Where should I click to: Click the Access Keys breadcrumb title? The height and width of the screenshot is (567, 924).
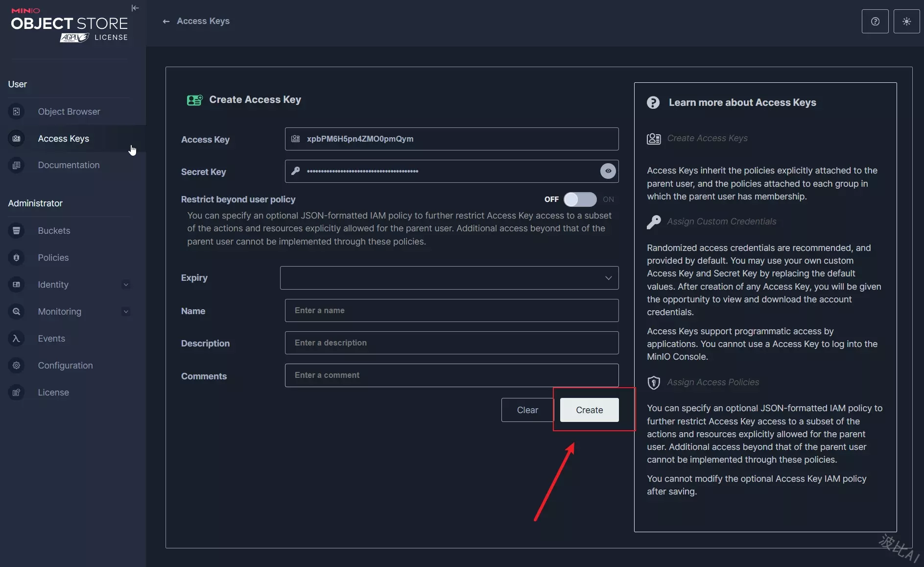click(x=203, y=21)
